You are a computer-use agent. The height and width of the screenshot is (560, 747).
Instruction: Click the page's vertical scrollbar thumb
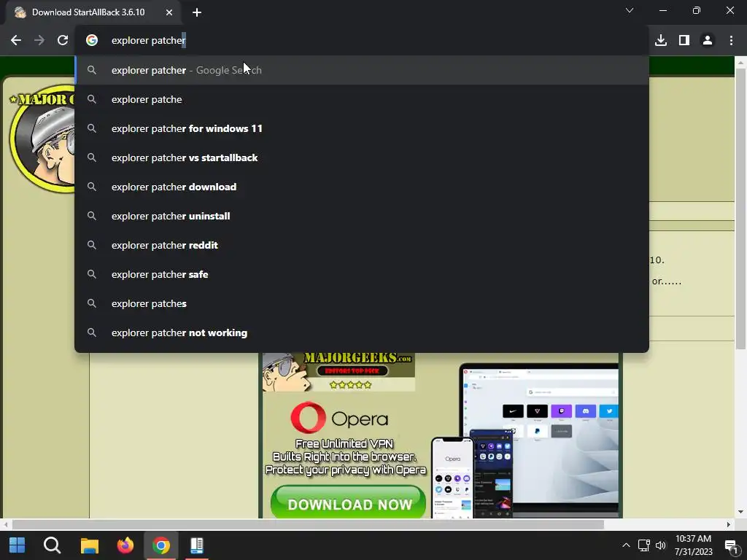[x=740, y=209]
